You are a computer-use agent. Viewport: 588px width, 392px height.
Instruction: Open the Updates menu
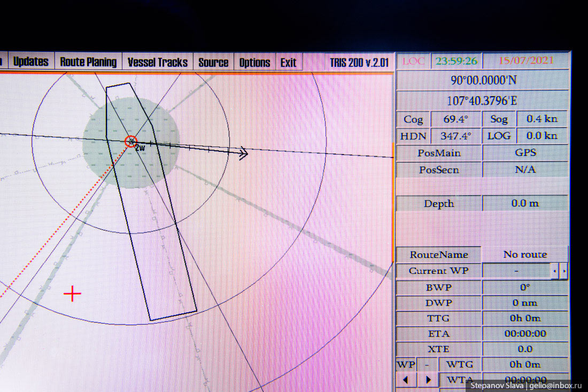pyautogui.click(x=30, y=62)
